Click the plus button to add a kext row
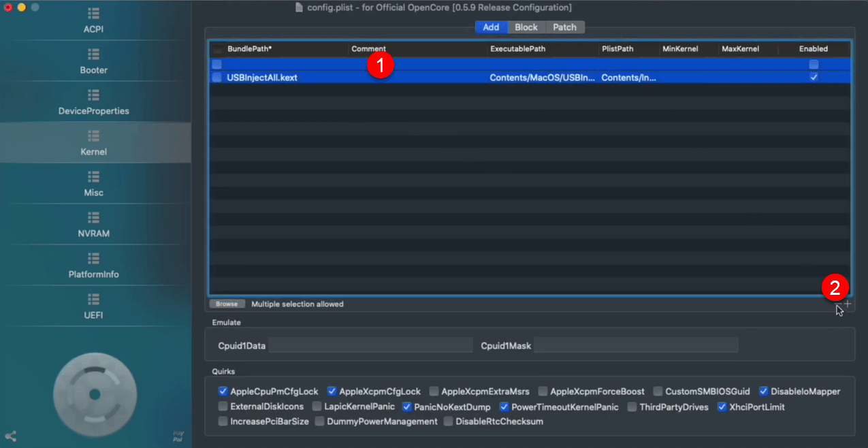 coord(848,304)
